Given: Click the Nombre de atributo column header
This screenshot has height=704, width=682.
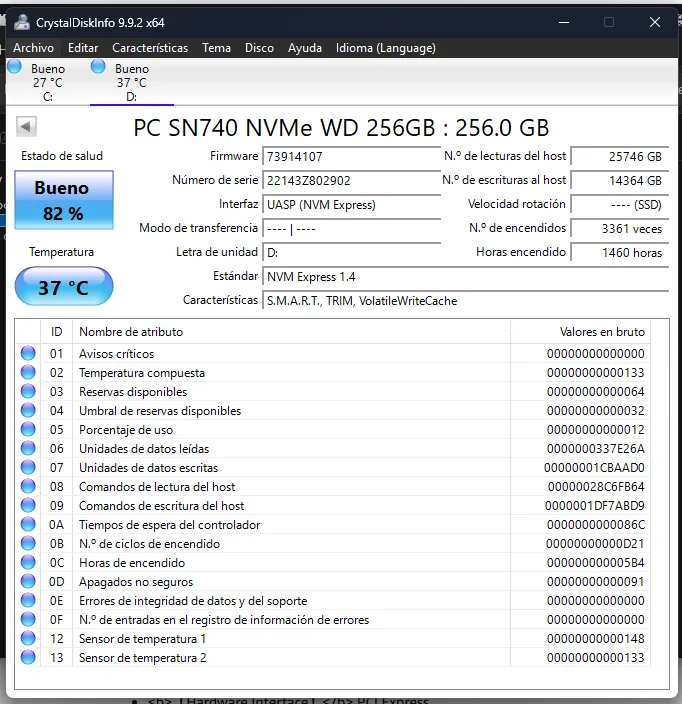Looking at the screenshot, I should coord(291,332).
